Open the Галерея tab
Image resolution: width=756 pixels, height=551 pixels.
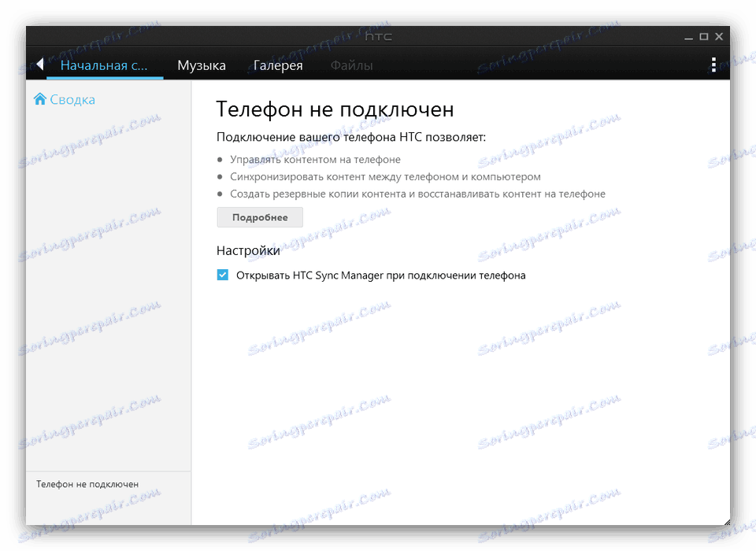coord(278,65)
